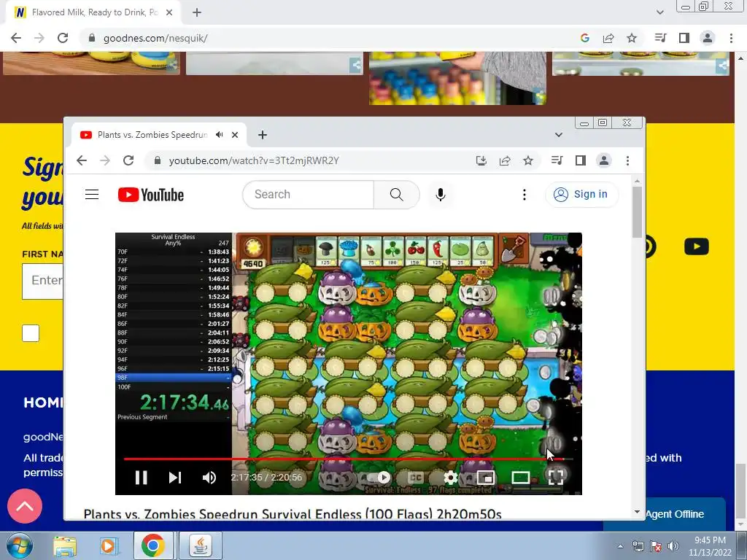Install app icon in YouTube address bar
This screenshot has height=560, width=747.
point(481,160)
